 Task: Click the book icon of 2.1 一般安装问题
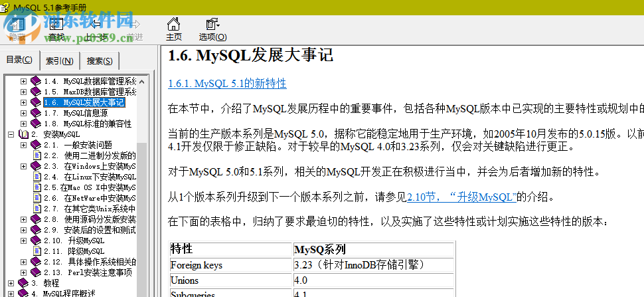tap(36, 145)
